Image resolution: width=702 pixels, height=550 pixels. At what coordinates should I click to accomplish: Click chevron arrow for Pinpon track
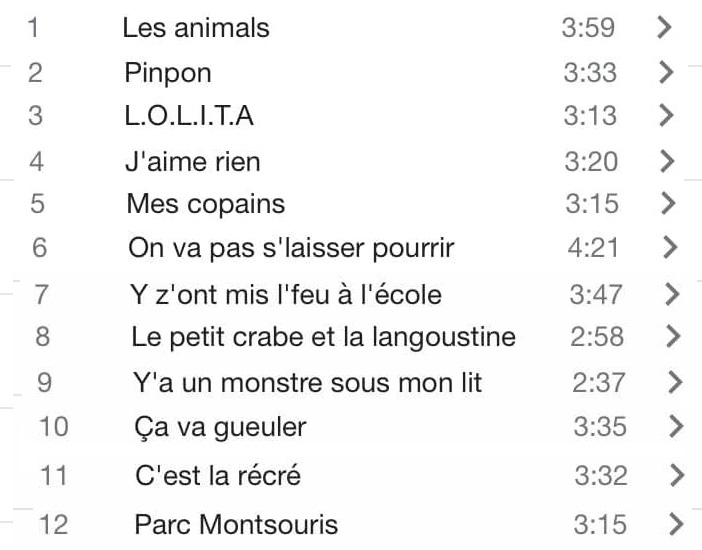(666, 72)
